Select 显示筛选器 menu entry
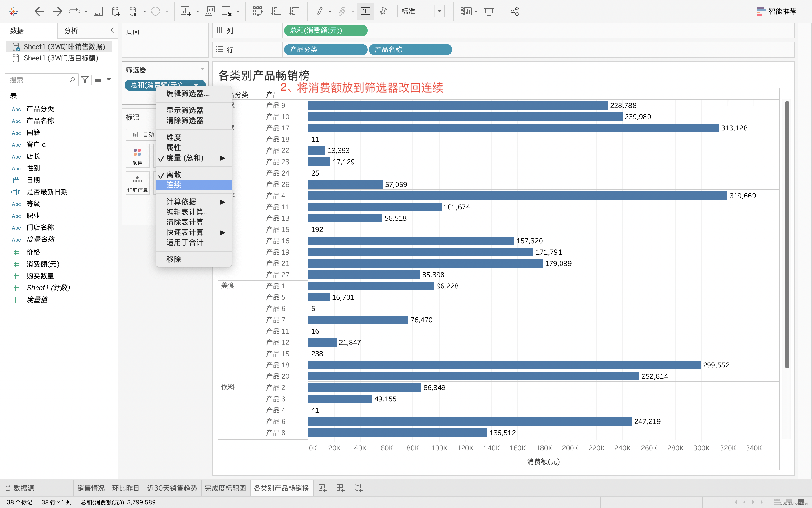This screenshot has height=508, width=812. (x=194, y=110)
